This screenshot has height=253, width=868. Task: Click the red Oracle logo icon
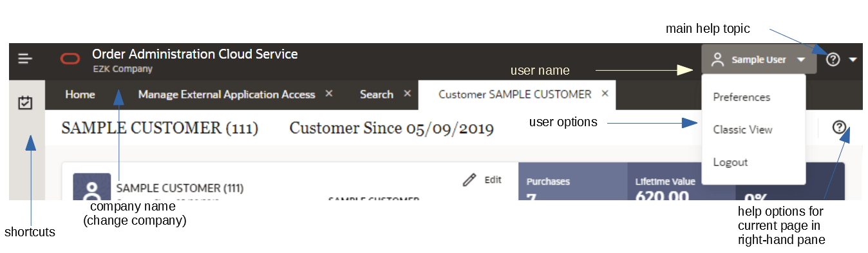pyautogui.click(x=70, y=60)
